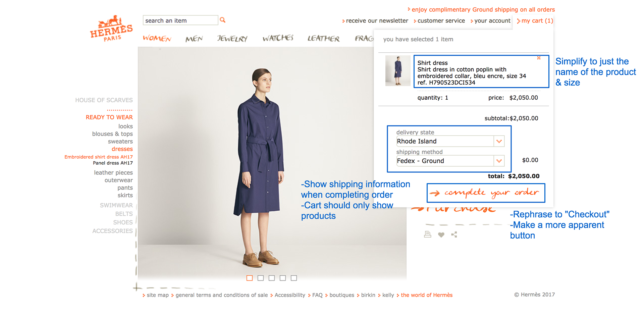Open Ready to Wear category
The height and width of the screenshot is (316, 644).
click(x=109, y=117)
